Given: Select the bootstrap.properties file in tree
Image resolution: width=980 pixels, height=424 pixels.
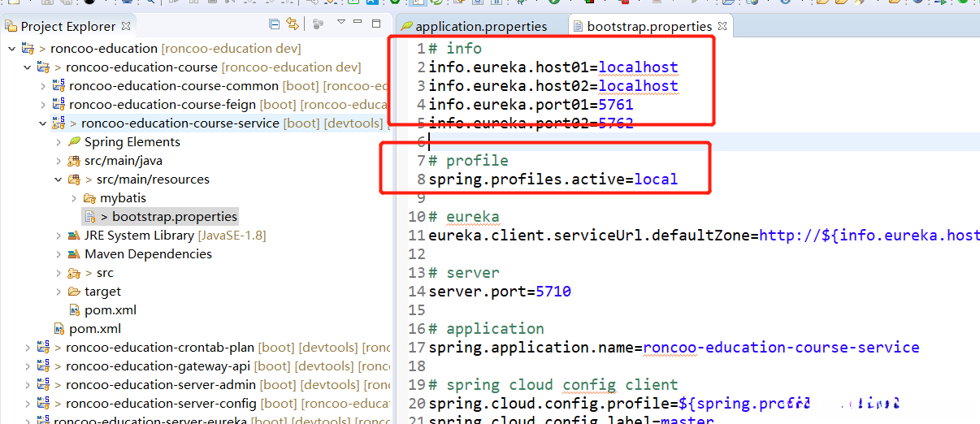Looking at the screenshot, I should tap(175, 217).
